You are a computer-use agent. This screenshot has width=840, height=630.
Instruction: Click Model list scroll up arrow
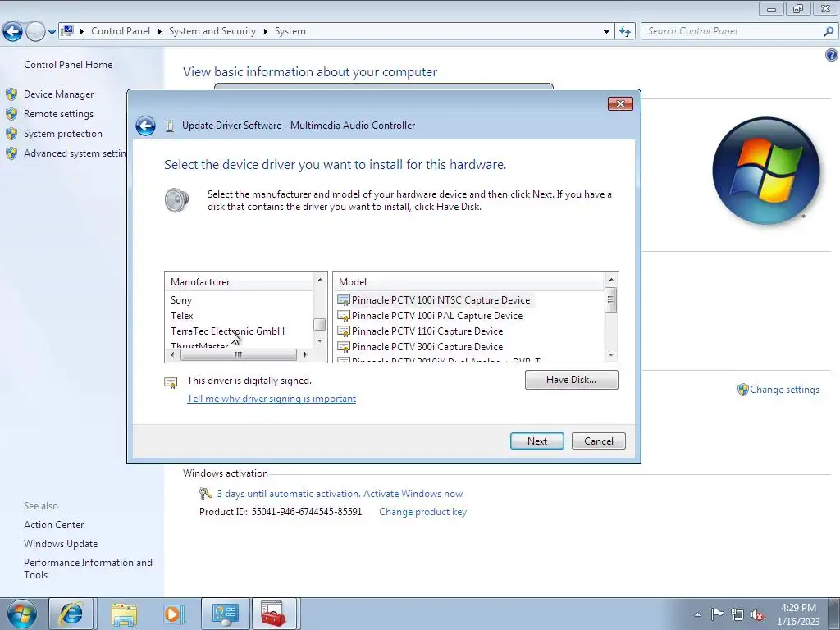tap(610, 281)
